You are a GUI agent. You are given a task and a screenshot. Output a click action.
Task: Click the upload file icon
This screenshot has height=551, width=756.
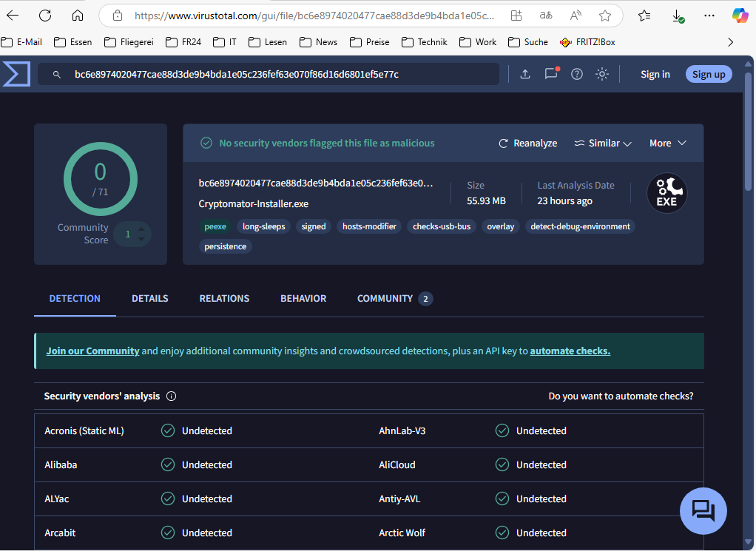pos(525,74)
